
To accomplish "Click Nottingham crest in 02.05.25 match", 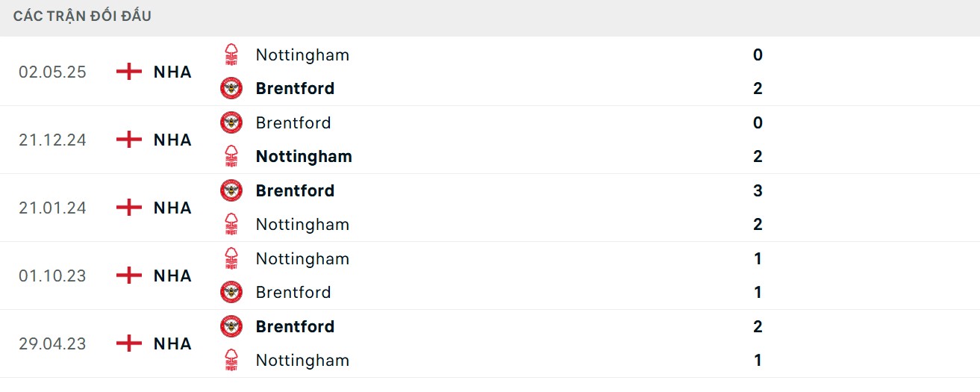I will click(231, 55).
